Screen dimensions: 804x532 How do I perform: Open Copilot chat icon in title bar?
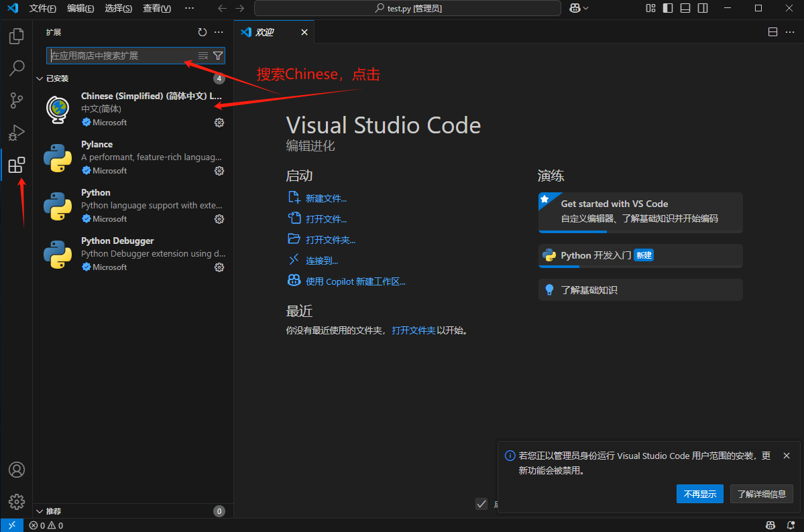click(x=575, y=8)
